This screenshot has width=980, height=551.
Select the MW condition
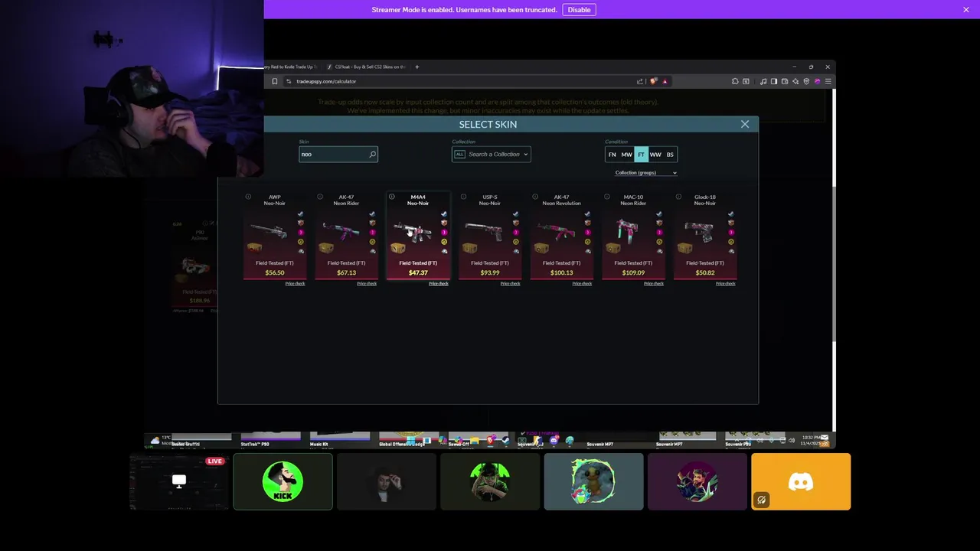(x=626, y=155)
